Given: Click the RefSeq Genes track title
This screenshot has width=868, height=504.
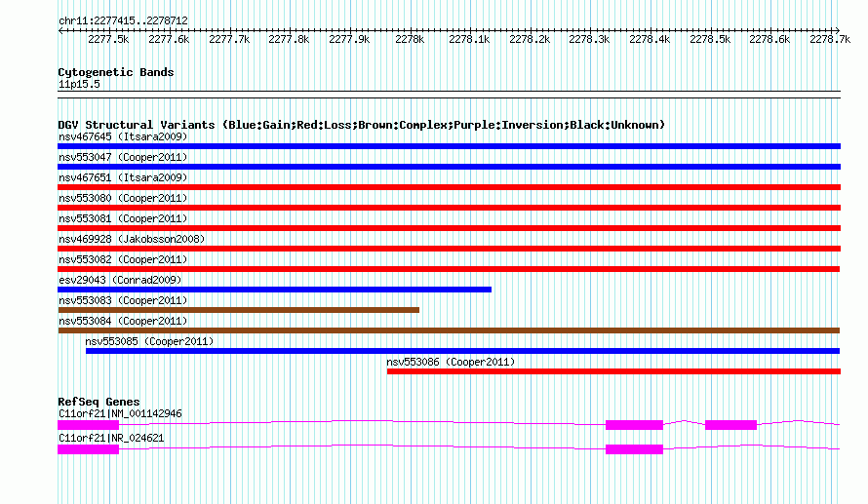Looking at the screenshot, I should pos(99,402).
